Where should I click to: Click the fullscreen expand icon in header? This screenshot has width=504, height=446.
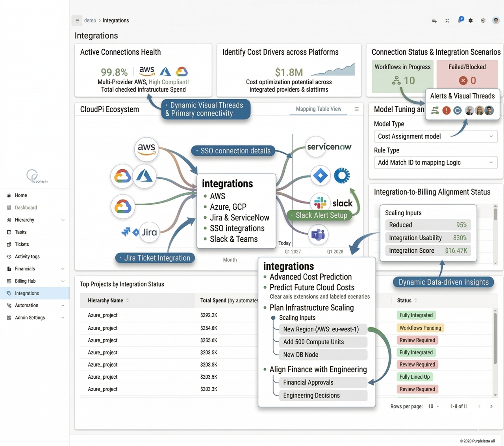point(447,20)
